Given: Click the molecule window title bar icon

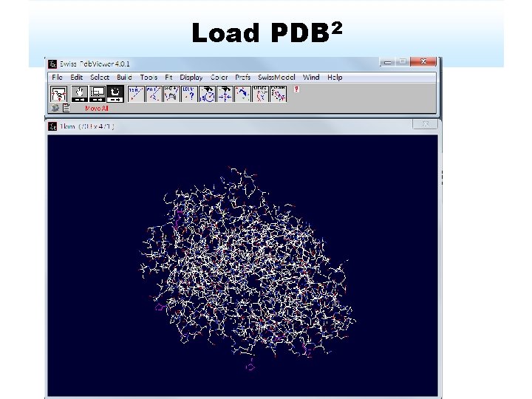Looking at the screenshot, I should [x=52, y=126].
